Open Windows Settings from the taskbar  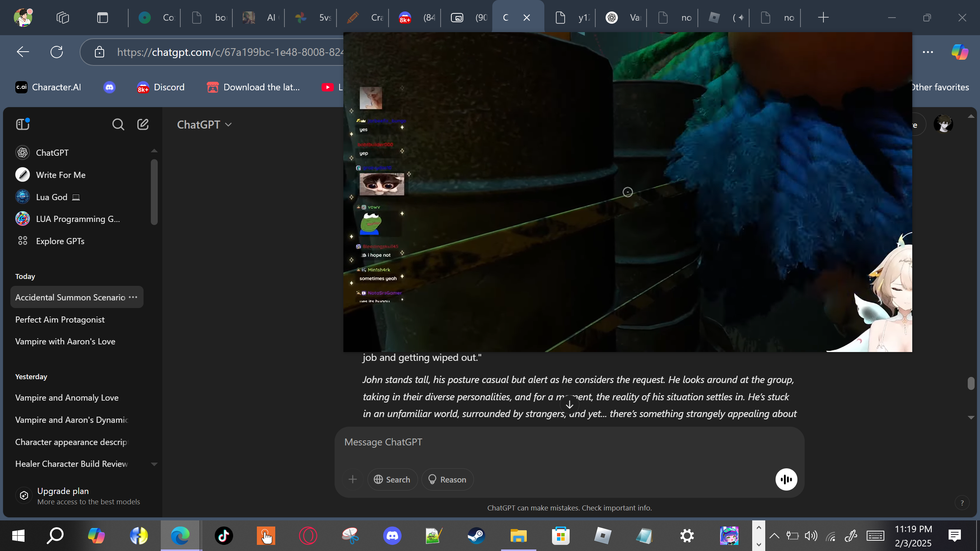pos(687,536)
